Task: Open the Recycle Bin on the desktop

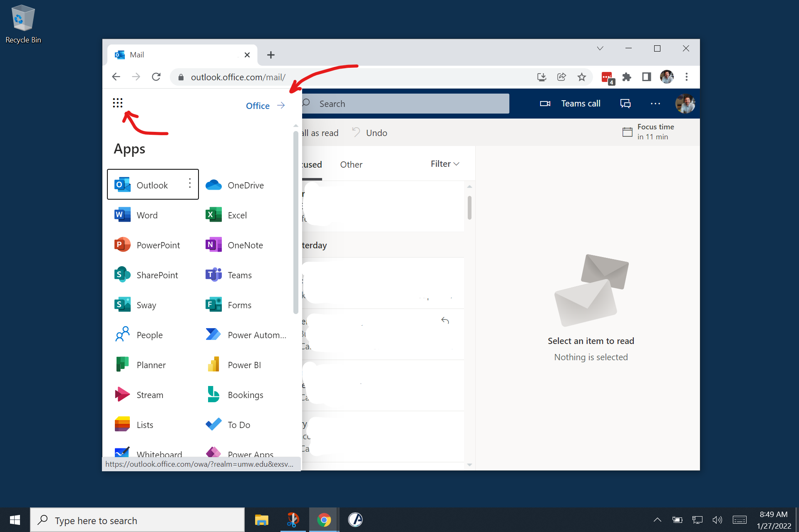Action: click(x=23, y=24)
